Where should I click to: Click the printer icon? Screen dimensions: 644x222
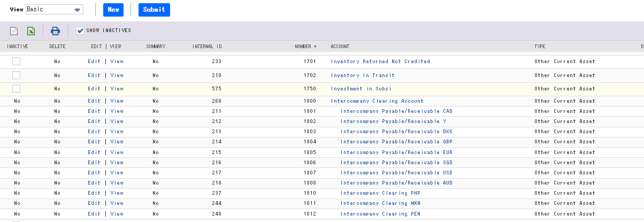coord(55,31)
